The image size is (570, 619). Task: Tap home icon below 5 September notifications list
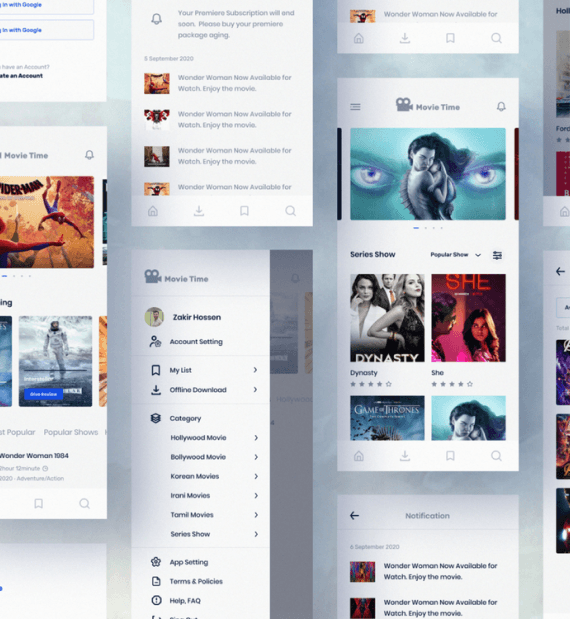pyautogui.click(x=153, y=211)
